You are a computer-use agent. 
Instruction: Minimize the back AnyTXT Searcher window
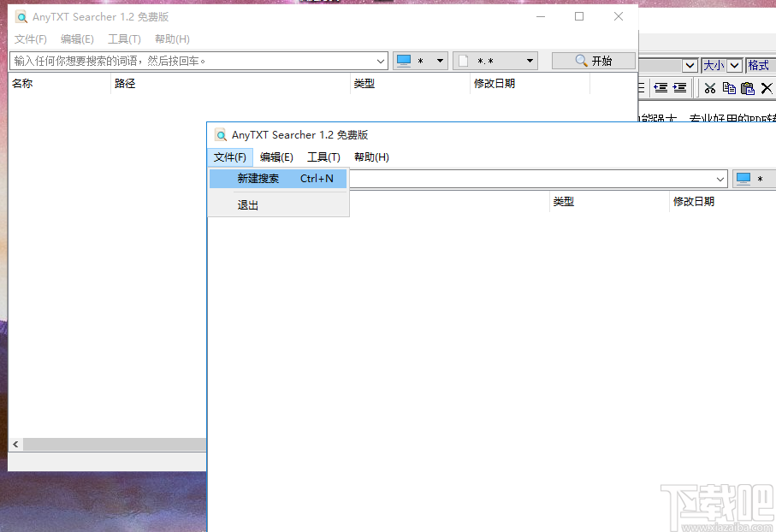(x=541, y=16)
